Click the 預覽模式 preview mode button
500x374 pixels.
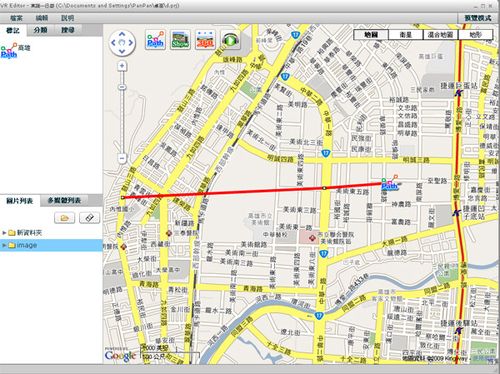tap(478, 18)
